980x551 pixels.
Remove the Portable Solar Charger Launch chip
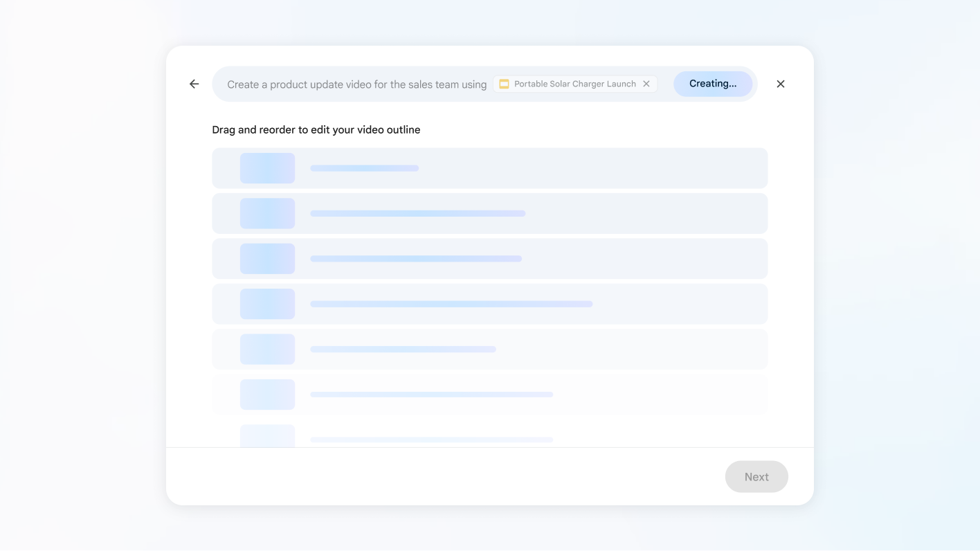(646, 84)
